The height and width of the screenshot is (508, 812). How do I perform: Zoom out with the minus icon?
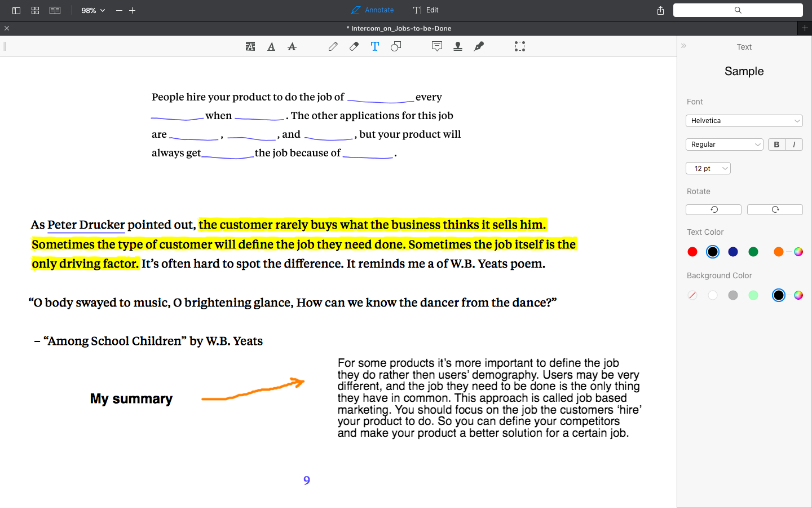(x=119, y=10)
